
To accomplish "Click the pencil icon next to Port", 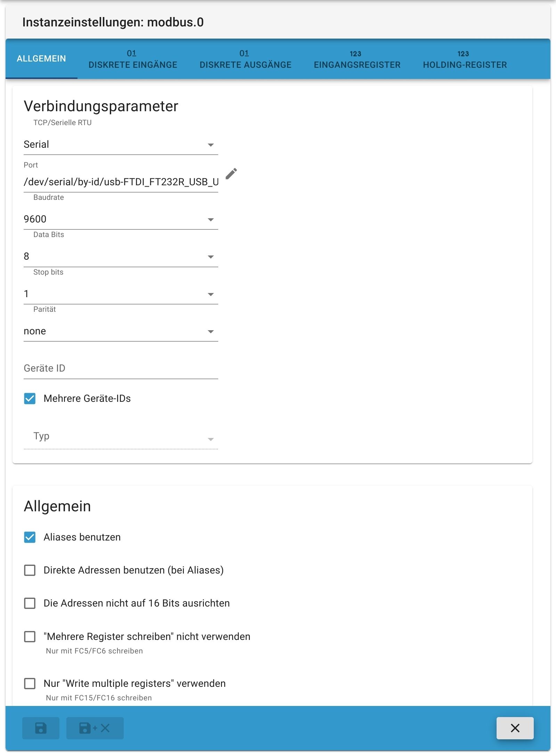I will [231, 174].
